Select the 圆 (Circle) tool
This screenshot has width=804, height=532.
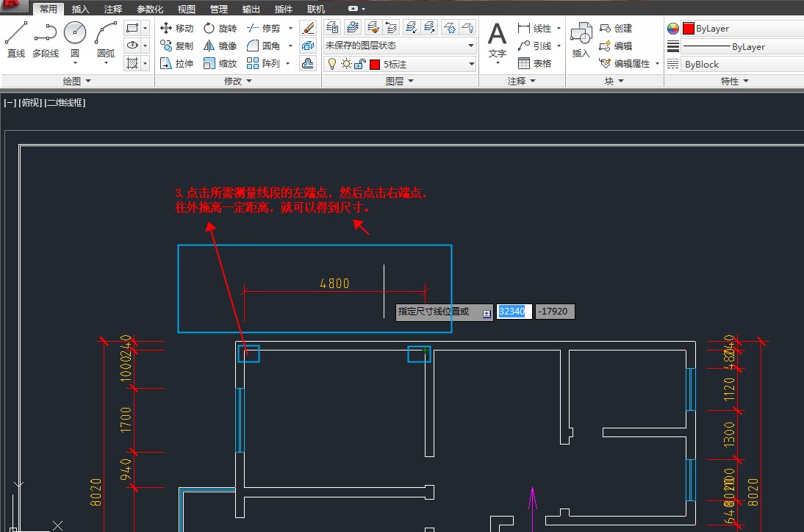pos(75,39)
